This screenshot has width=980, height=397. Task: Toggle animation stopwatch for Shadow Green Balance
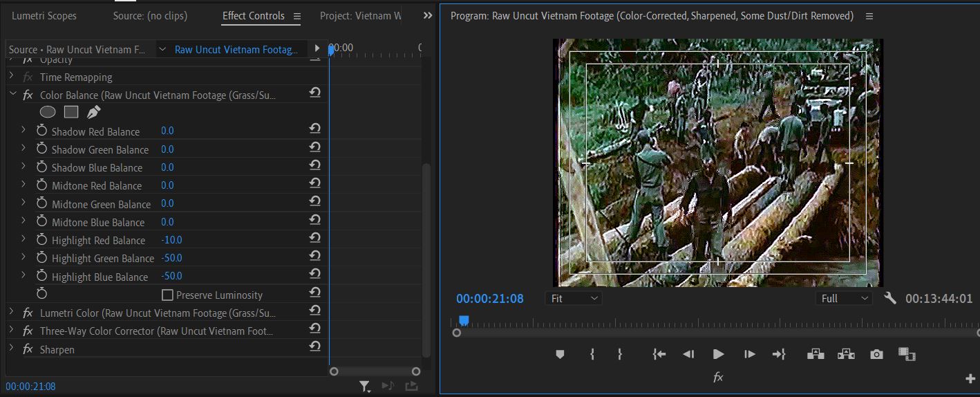(x=41, y=149)
